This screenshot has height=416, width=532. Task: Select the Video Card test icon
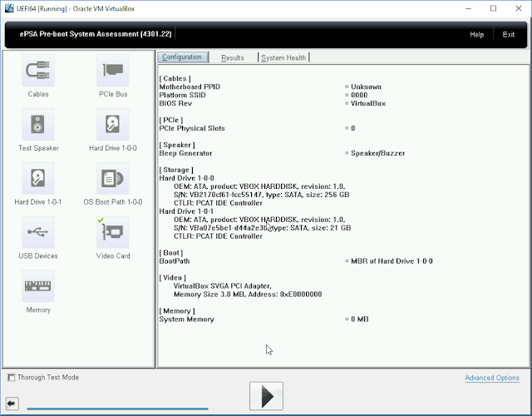[113, 232]
